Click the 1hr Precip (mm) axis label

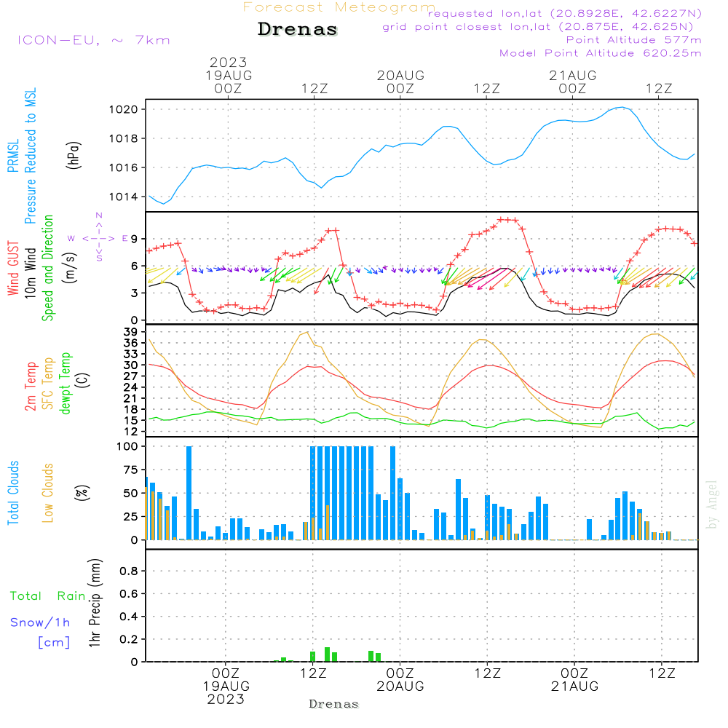pyautogui.click(x=95, y=604)
